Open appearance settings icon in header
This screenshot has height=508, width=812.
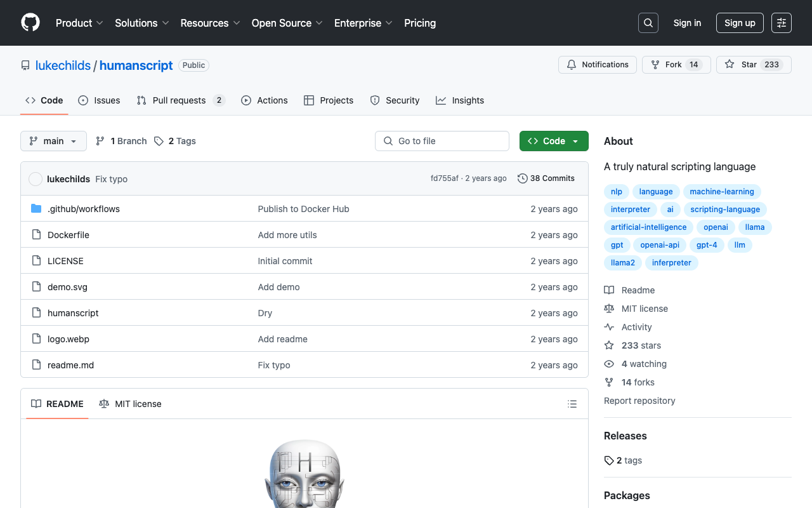click(x=782, y=23)
